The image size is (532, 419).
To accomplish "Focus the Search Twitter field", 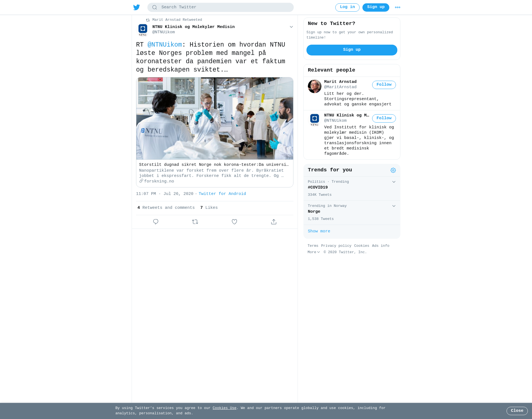I will (221, 7).
